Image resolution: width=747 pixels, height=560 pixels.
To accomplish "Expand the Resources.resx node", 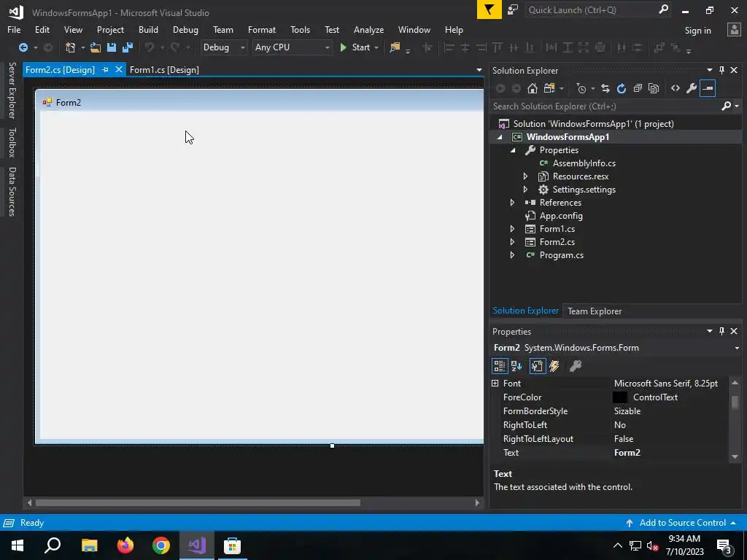I will 525,176.
